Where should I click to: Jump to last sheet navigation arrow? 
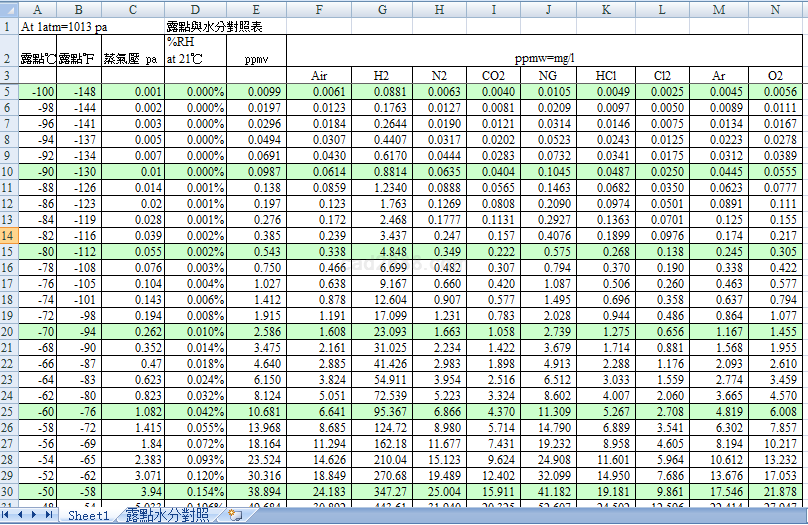(50, 516)
